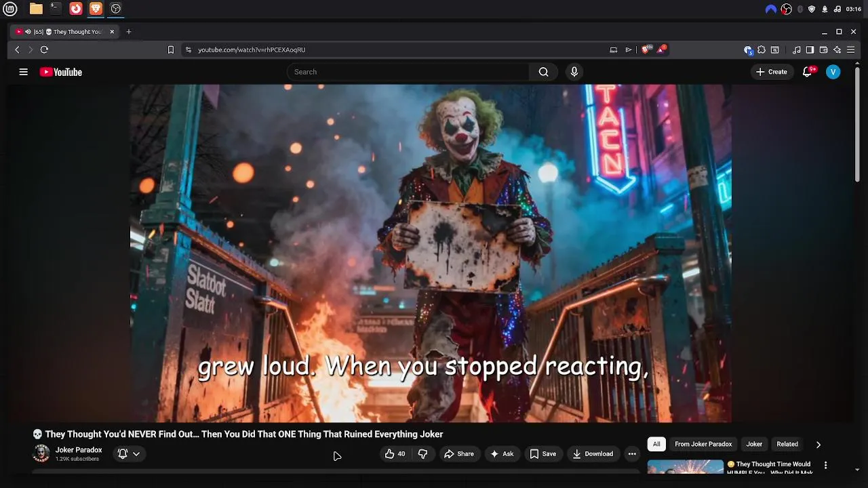Select From Joker Paradox chip
This screenshot has height=488, width=868.
point(703,444)
